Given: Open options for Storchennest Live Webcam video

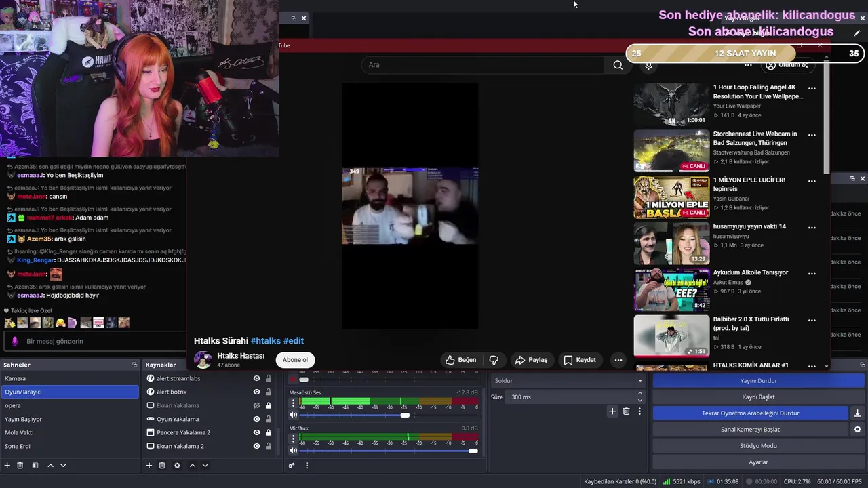Looking at the screenshot, I should [812, 135].
